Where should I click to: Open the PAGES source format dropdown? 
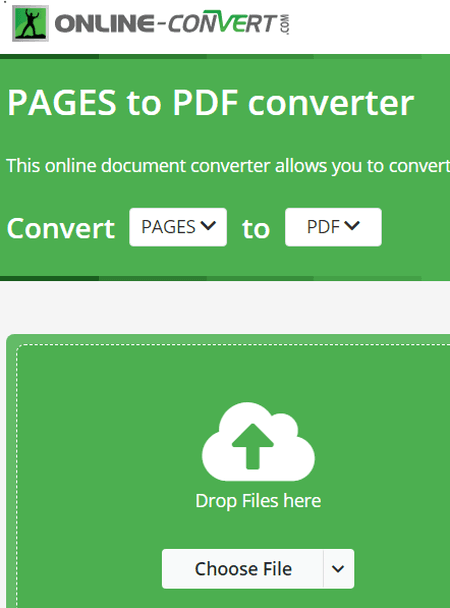(178, 227)
